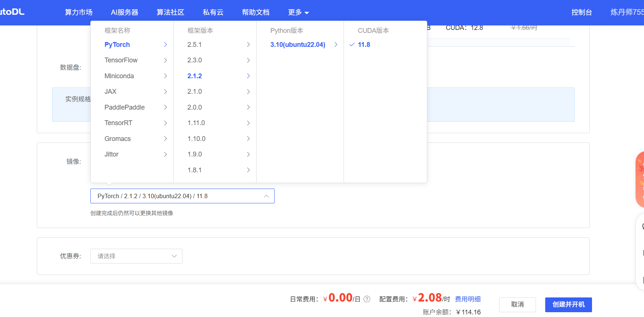Select framework version 1.9.0

[x=194, y=154]
